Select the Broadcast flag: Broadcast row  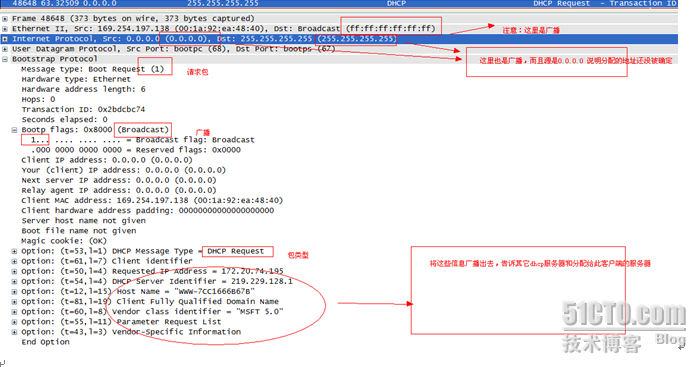[x=142, y=140]
